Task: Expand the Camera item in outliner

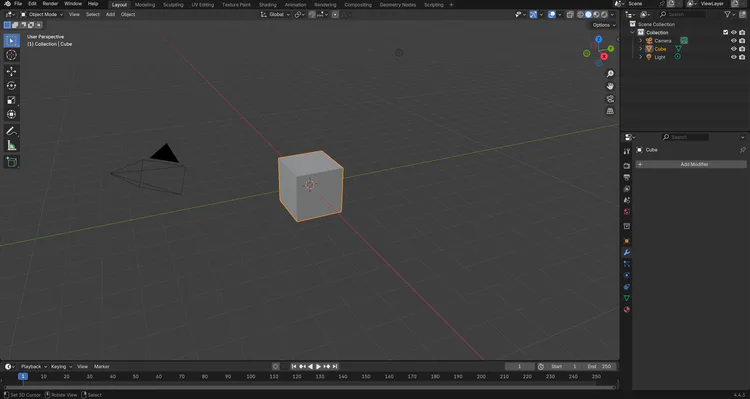Action: 640,41
